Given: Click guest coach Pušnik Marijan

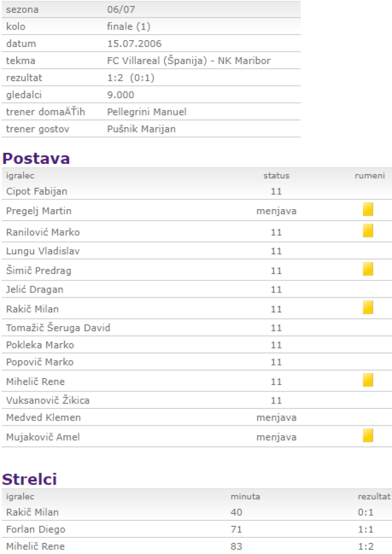Looking at the screenshot, I should click(141, 129).
